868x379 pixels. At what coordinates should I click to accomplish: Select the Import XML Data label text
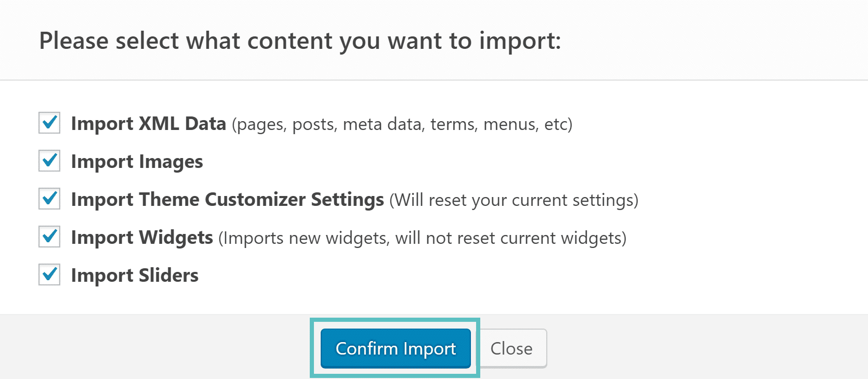[x=149, y=123]
